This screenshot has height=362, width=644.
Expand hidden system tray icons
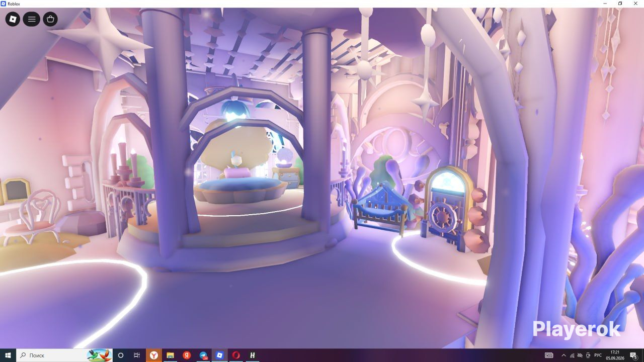pyautogui.click(x=563, y=355)
